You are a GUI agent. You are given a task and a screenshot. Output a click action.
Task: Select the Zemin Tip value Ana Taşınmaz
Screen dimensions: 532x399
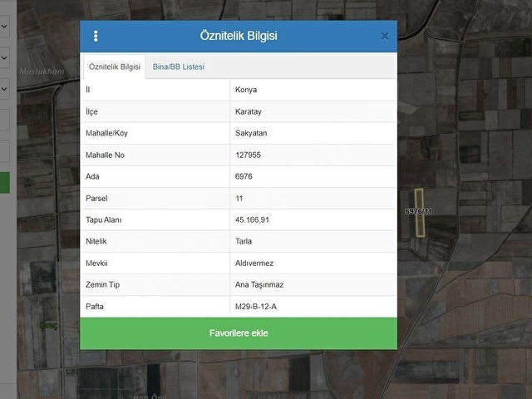(259, 284)
